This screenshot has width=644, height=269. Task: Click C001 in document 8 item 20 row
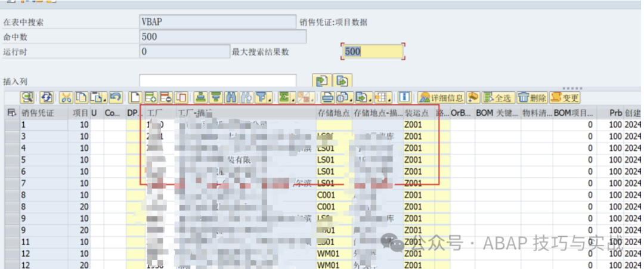(x=334, y=206)
